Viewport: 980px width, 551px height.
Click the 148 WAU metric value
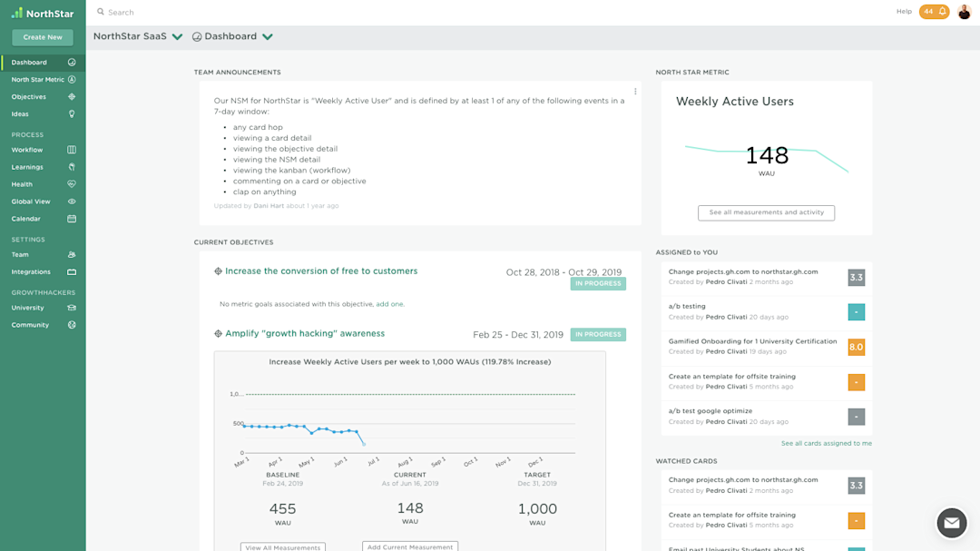click(x=767, y=156)
